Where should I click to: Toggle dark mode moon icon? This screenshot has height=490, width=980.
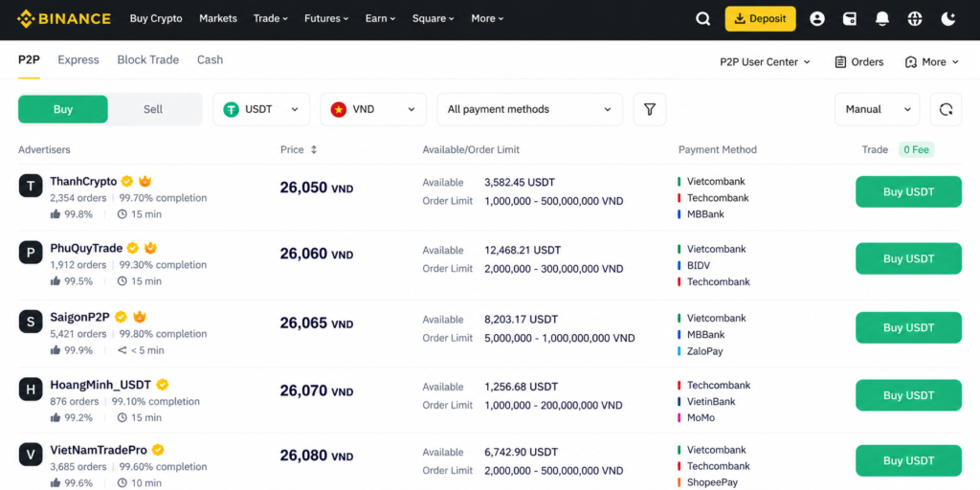pyautogui.click(x=948, y=19)
